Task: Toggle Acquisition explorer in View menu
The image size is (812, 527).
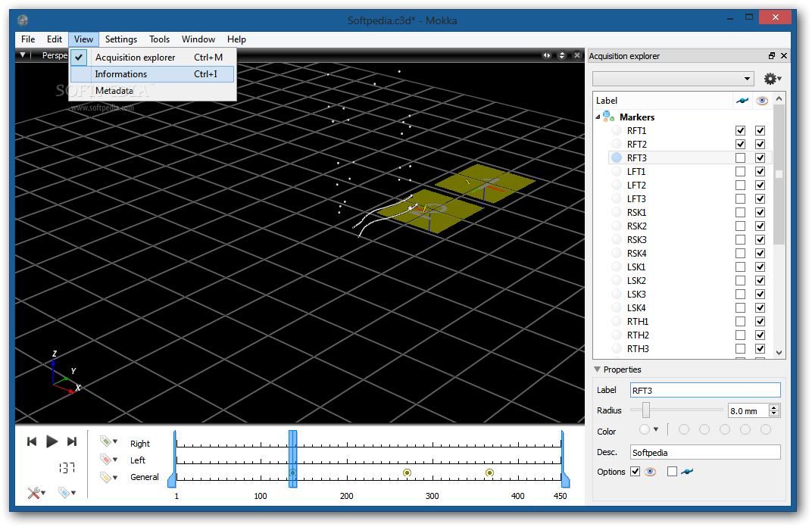Action: 152,57
